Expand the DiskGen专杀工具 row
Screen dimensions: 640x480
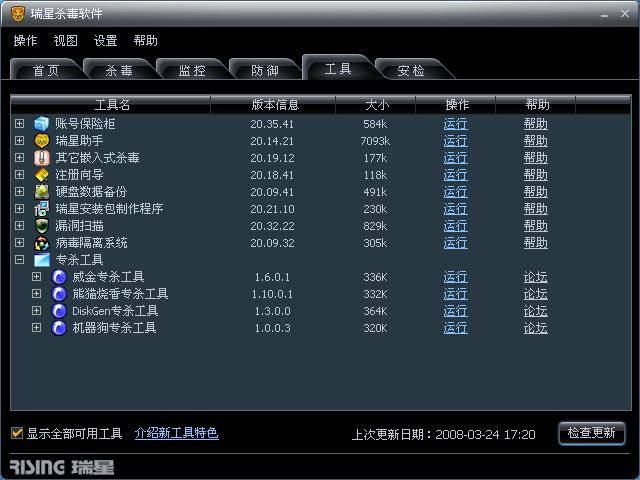pos(36,311)
